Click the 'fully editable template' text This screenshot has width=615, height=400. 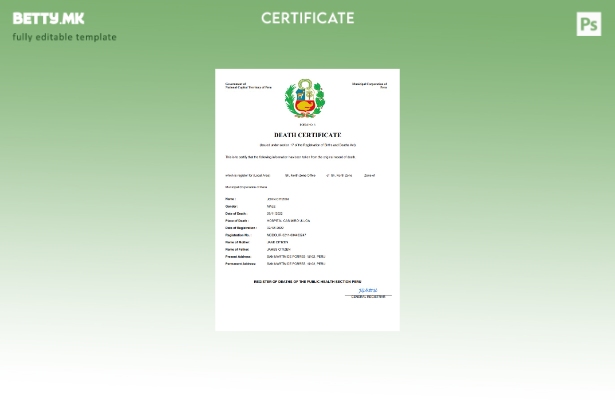click(64, 38)
